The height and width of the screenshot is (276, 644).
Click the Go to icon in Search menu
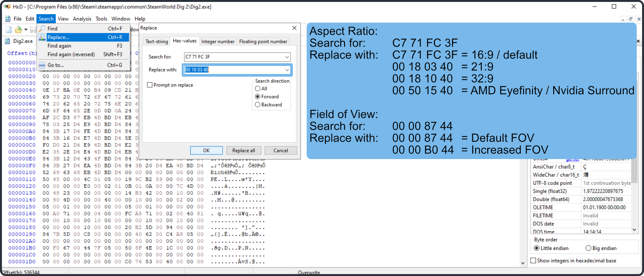click(x=42, y=65)
